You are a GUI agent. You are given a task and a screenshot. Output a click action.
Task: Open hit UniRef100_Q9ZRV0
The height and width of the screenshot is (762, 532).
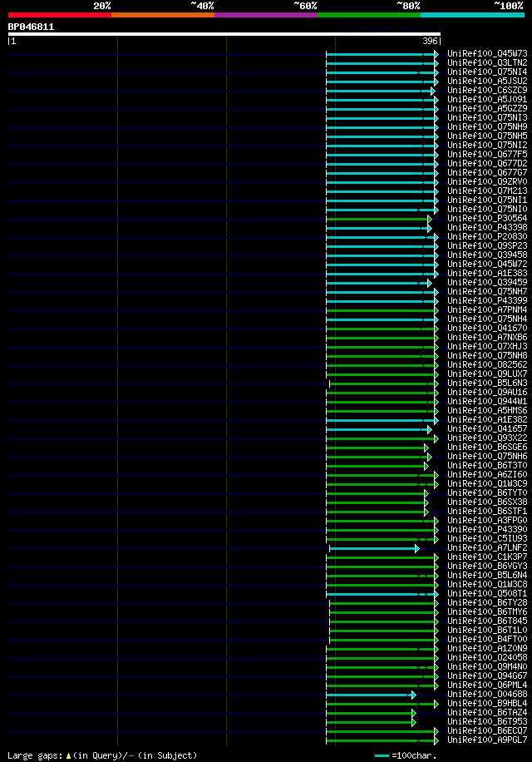coord(487,181)
